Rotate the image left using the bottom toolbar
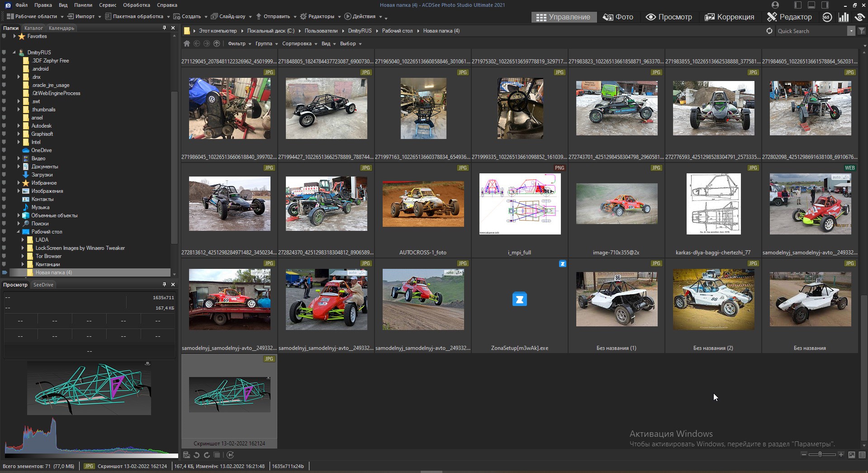The width and height of the screenshot is (868, 473). (x=197, y=455)
